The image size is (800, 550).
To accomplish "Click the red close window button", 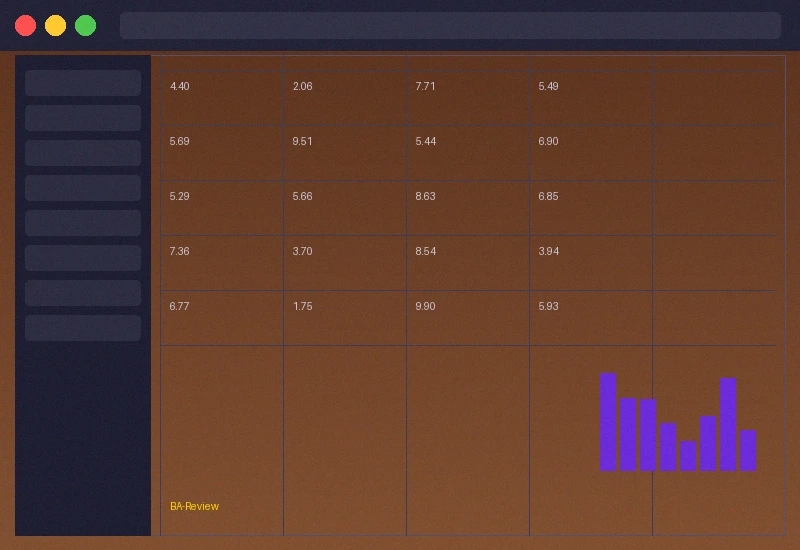I will tap(26, 26).
